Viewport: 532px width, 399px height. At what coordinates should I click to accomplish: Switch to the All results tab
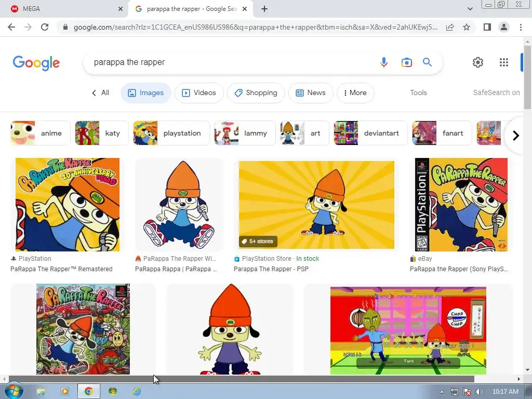[100, 92]
